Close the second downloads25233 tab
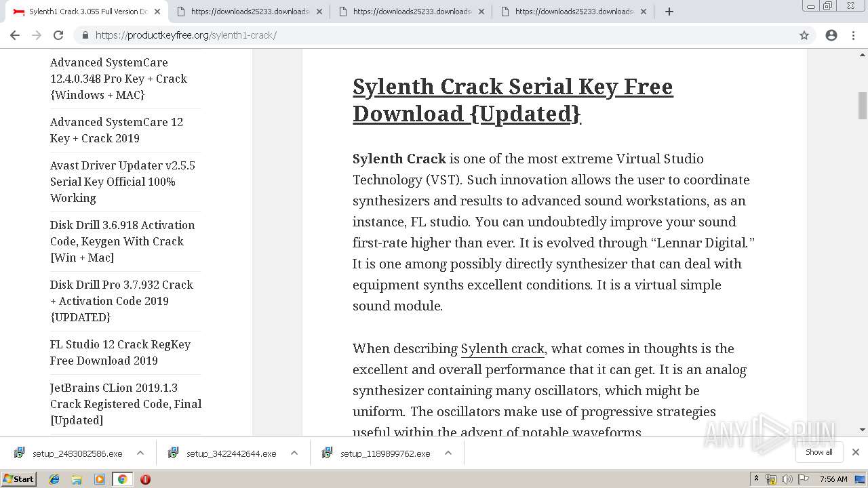 319,12
